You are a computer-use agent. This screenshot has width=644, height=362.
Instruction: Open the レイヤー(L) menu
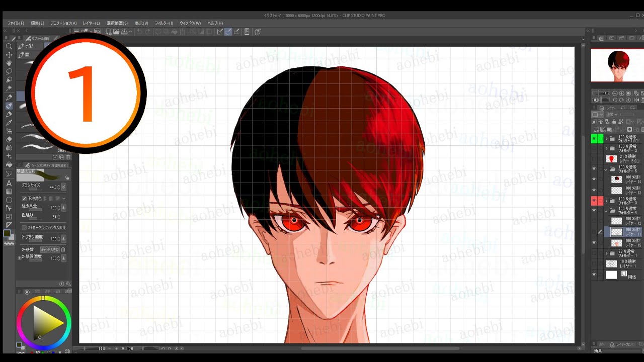coord(91,23)
